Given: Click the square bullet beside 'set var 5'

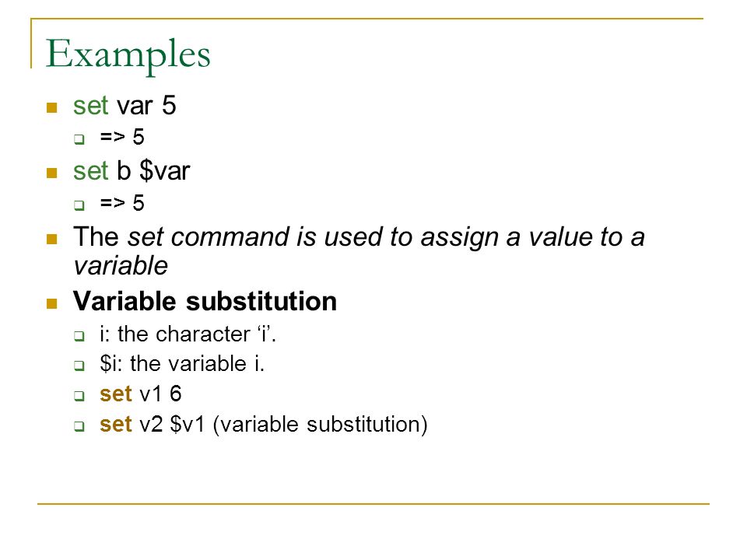Looking at the screenshot, I should tap(52, 107).
